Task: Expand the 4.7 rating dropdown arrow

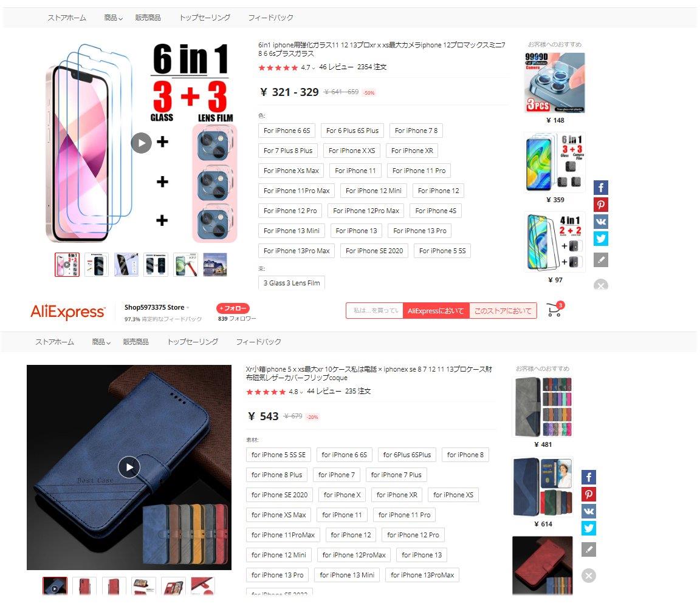Action: [x=314, y=68]
